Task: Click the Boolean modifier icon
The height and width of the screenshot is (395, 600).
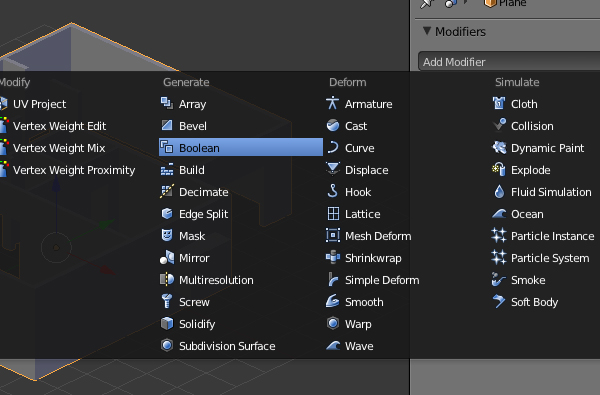Action: (x=167, y=147)
